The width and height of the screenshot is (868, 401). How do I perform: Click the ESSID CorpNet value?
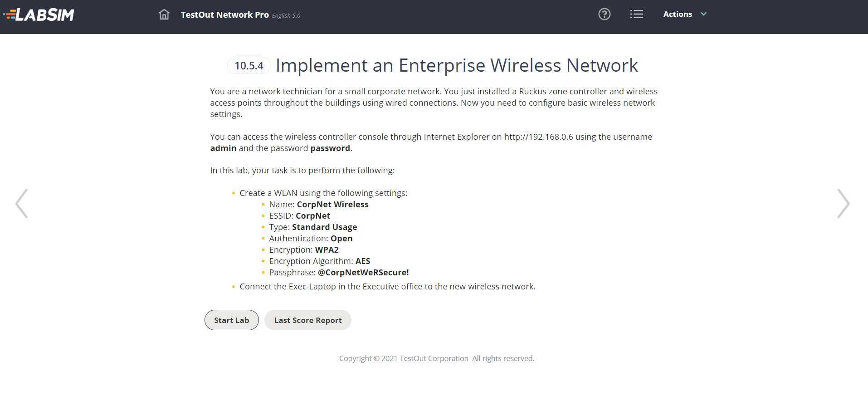coord(313,215)
